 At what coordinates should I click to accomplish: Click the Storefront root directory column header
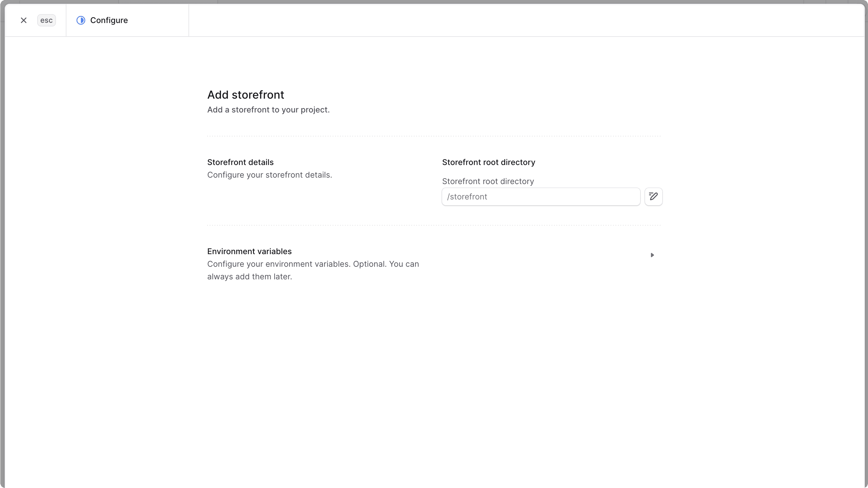(x=488, y=162)
